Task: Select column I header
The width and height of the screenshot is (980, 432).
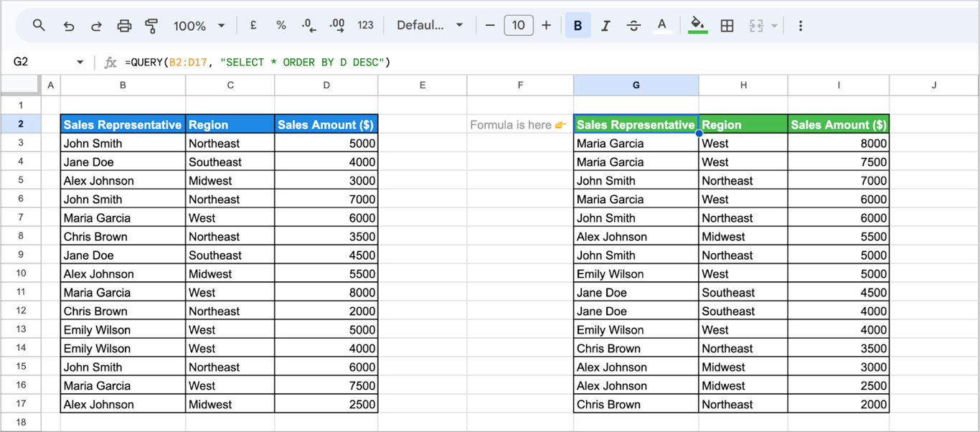Action: [x=839, y=85]
